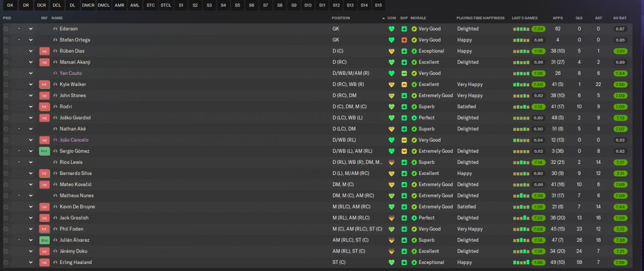Select the STC position slot button

tap(150, 5)
